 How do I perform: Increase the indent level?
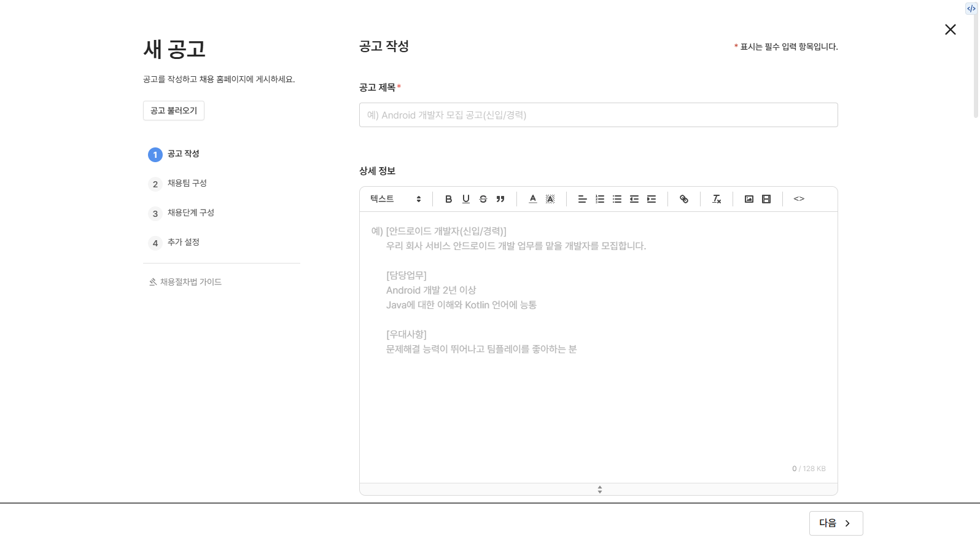[x=651, y=199]
